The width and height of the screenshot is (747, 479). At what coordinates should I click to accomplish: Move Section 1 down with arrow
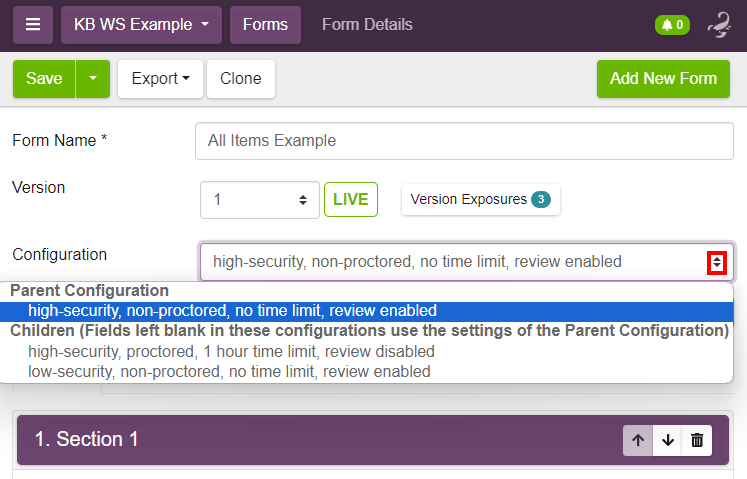[668, 440]
